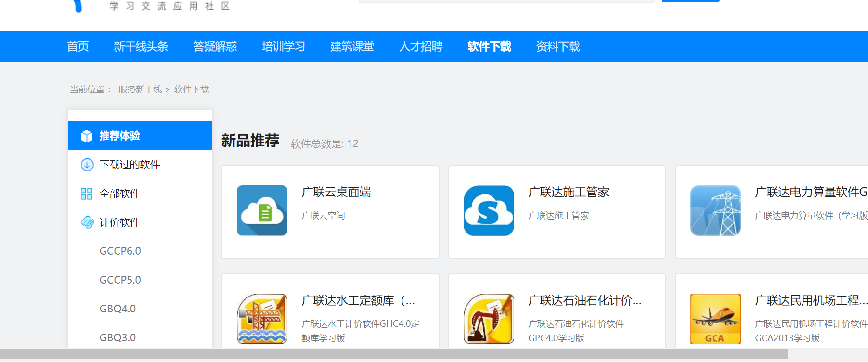Select 推荐体验 sidebar label
The image size is (868, 362).
tap(120, 136)
